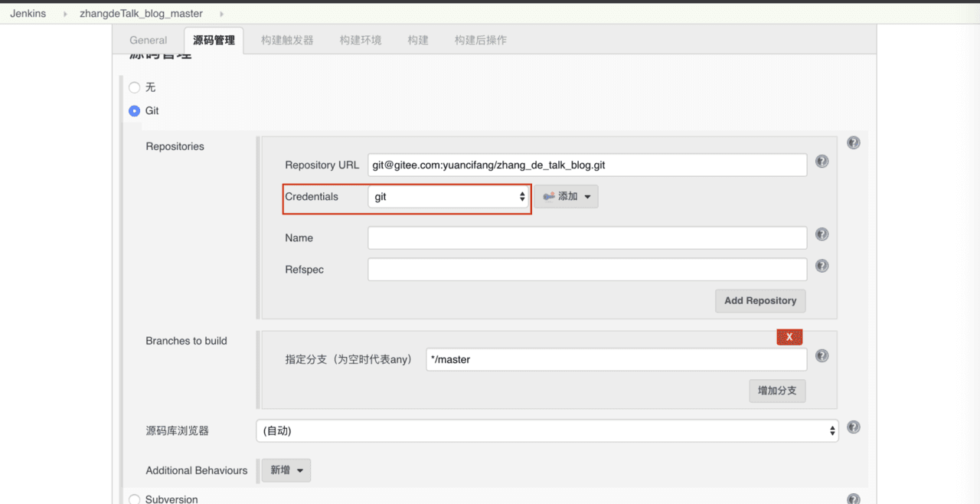
Task: Select the Subversion radio button
Action: coord(135,499)
